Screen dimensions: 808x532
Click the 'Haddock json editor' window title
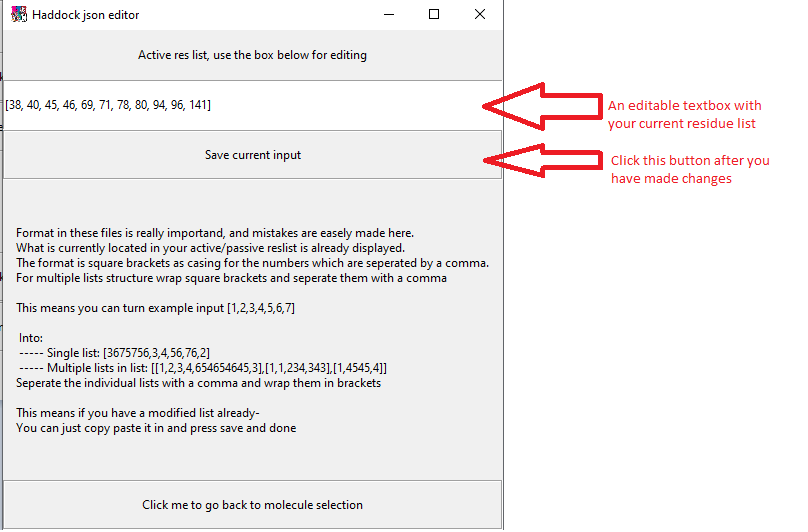click(86, 15)
